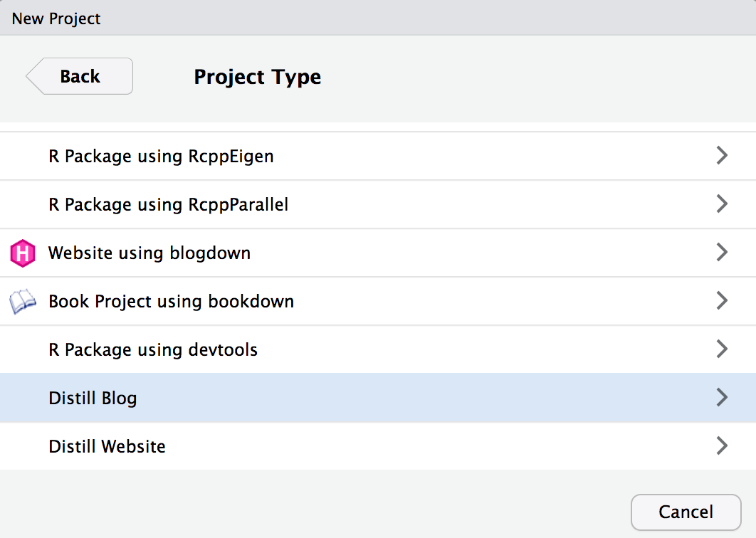
Task: Click the chevron on Distill Website row
Action: coord(722,445)
